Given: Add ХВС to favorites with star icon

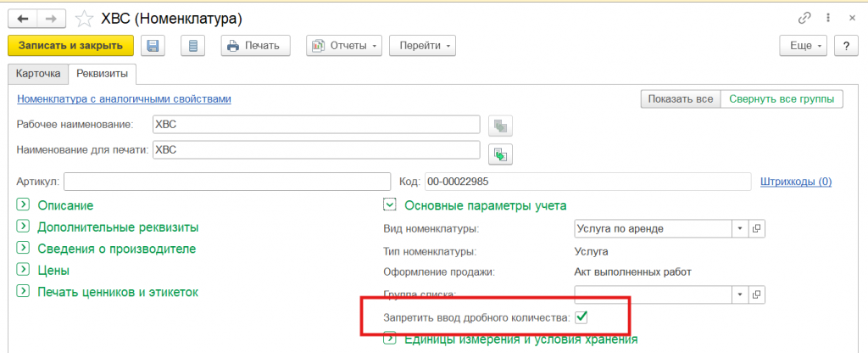Looking at the screenshot, I should click(84, 19).
